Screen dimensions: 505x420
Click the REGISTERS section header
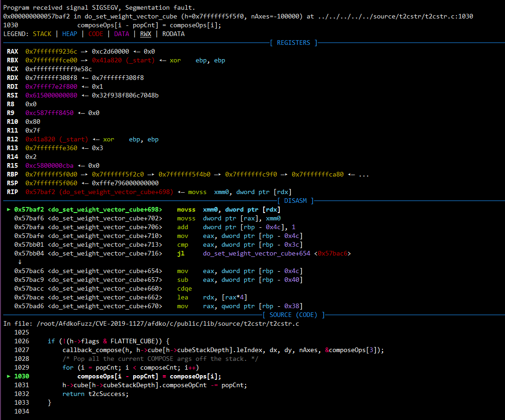click(x=293, y=43)
